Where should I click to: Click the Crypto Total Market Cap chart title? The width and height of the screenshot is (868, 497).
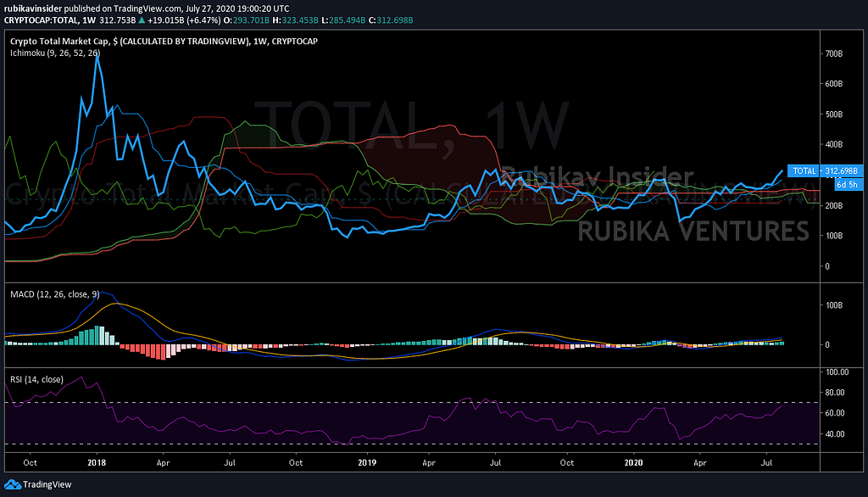[x=164, y=41]
